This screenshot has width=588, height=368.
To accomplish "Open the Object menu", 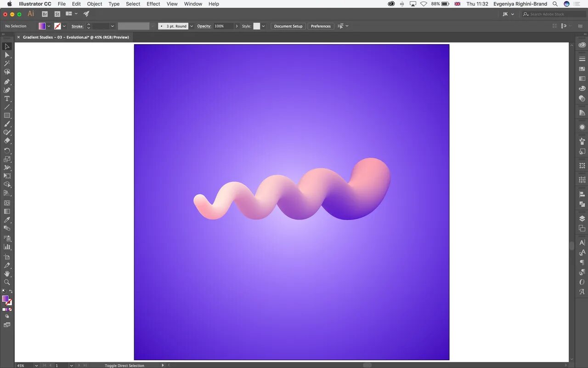I will pos(95,4).
